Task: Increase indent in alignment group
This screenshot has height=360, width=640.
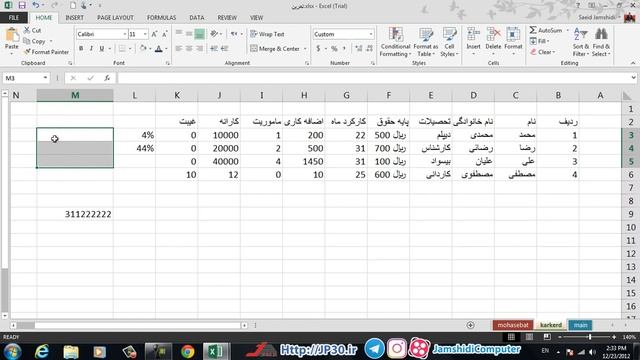Action: click(x=224, y=49)
